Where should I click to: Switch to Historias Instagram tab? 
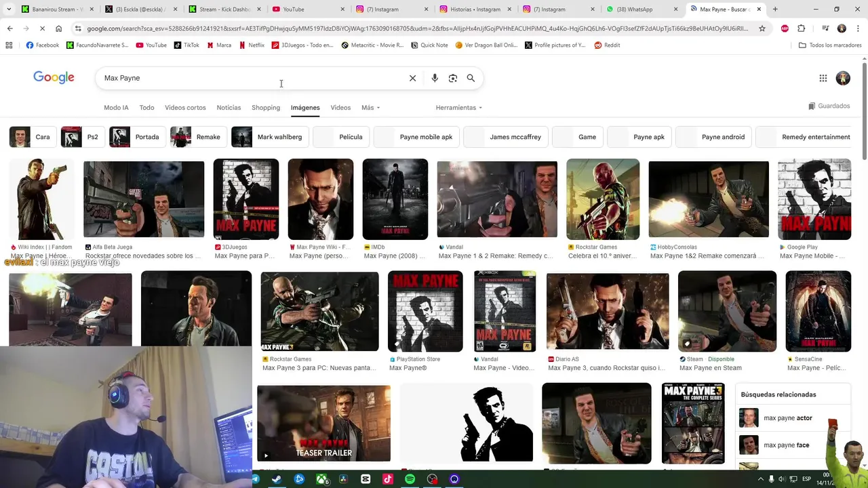[475, 9]
